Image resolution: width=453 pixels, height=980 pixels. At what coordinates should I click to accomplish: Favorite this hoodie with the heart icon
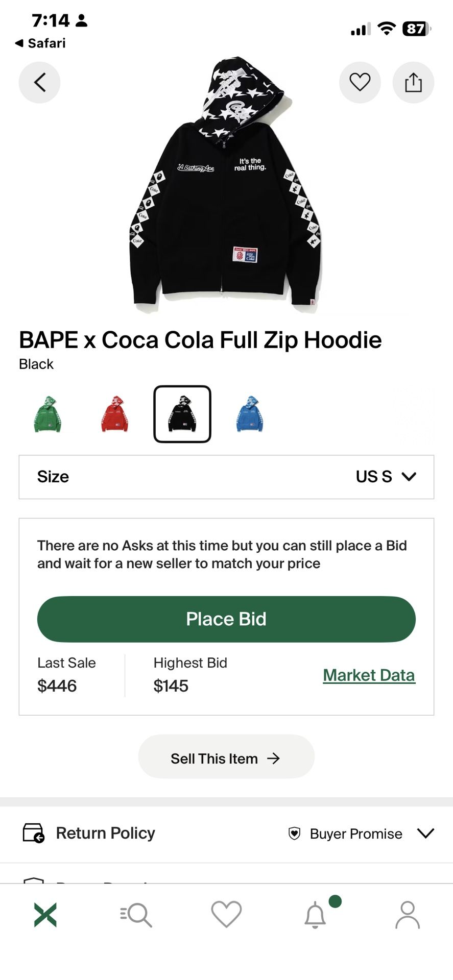coord(360,82)
